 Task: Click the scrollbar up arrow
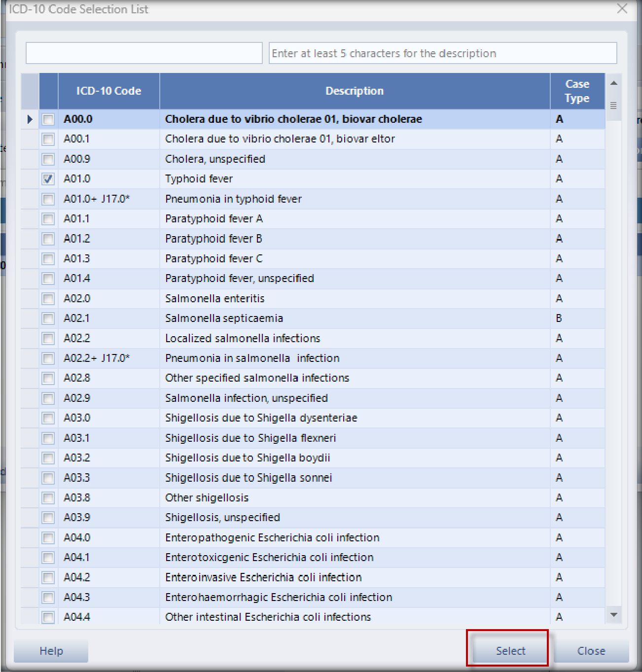[614, 83]
